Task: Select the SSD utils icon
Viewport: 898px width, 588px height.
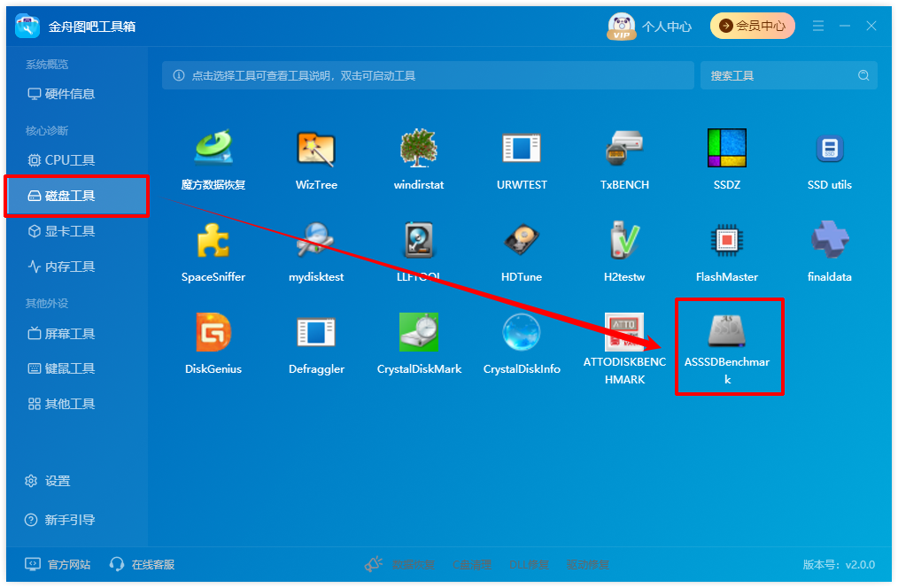Action: [x=829, y=148]
